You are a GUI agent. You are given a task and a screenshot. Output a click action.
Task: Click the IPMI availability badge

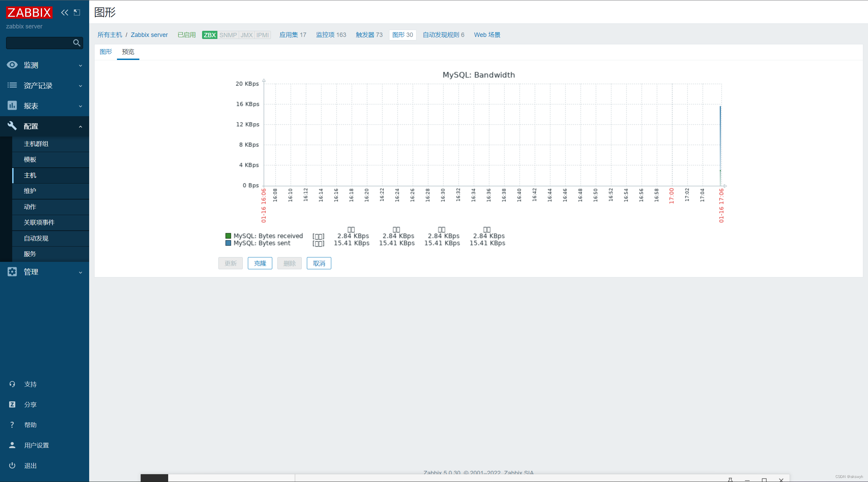(262, 35)
